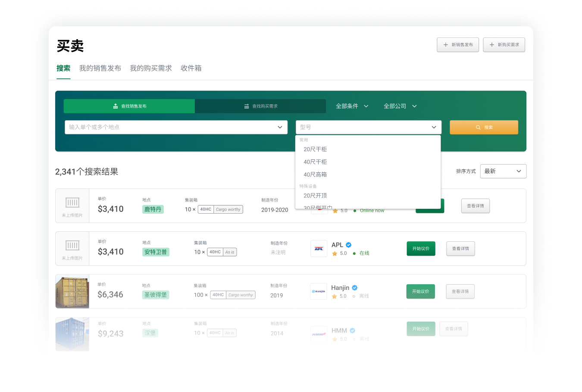Click the container placeholder icon for 鹿特丹 listing
This screenshot has width=582, height=392.
(x=72, y=202)
